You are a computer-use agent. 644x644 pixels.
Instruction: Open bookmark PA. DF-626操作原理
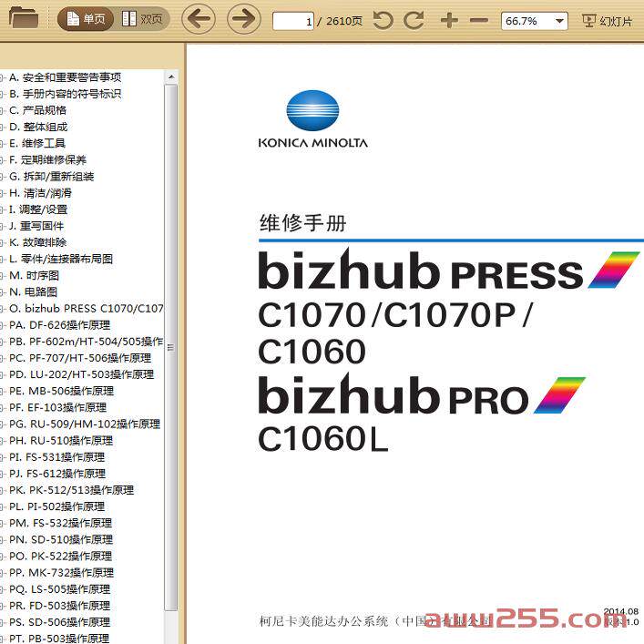[x=59, y=325]
